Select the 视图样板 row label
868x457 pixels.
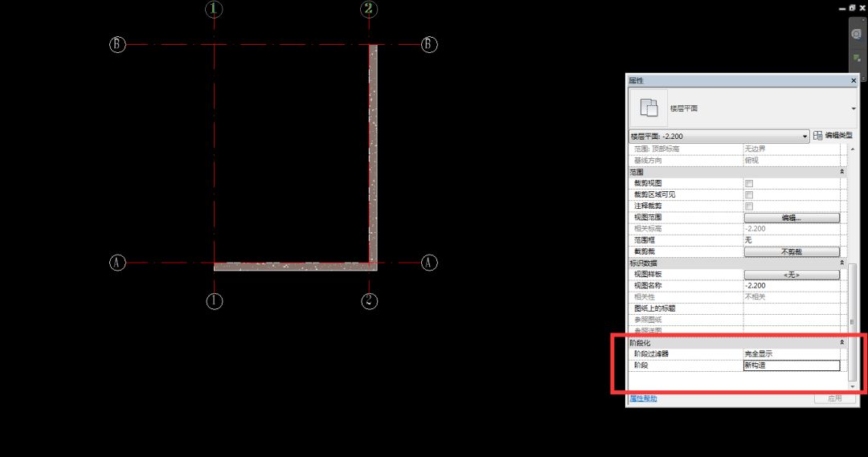[x=648, y=275]
